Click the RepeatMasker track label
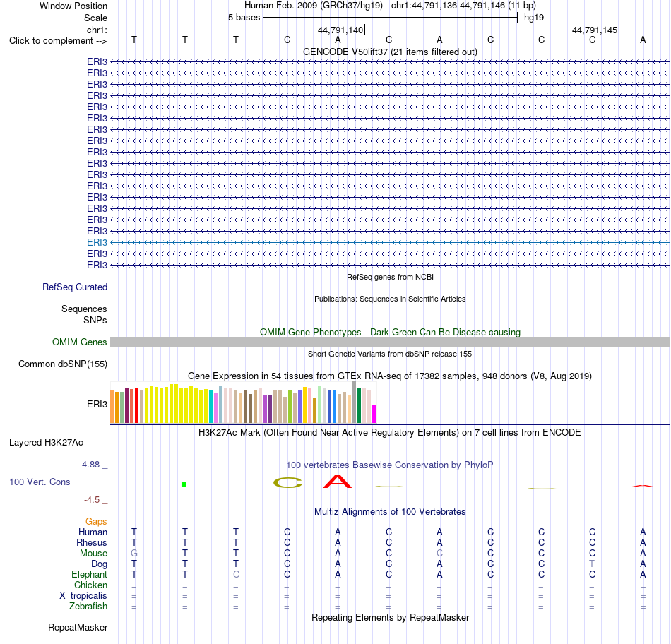Image resolution: width=671 pixels, height=644 pixels. (78, 627)
